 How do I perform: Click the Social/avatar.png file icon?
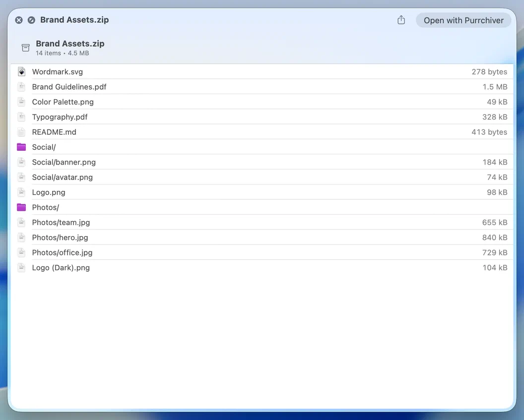pyautogui.click(x=21, y=178)
